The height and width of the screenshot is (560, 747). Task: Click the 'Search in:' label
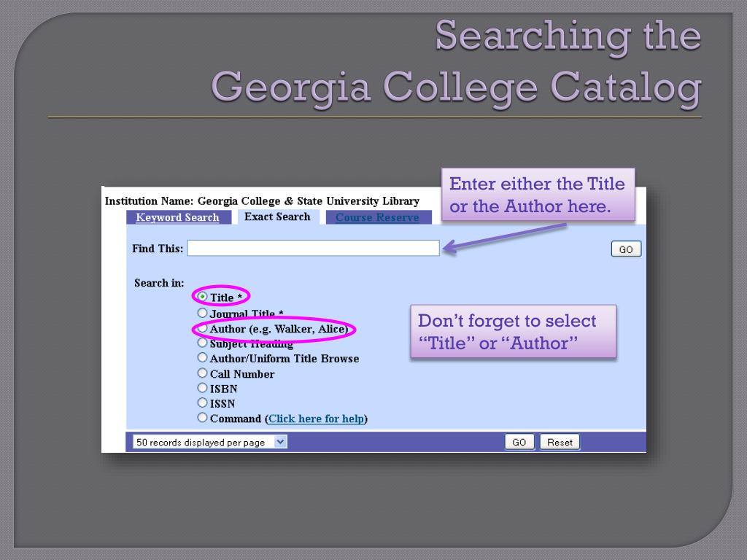pyautogui.click(x=159, y=283)
